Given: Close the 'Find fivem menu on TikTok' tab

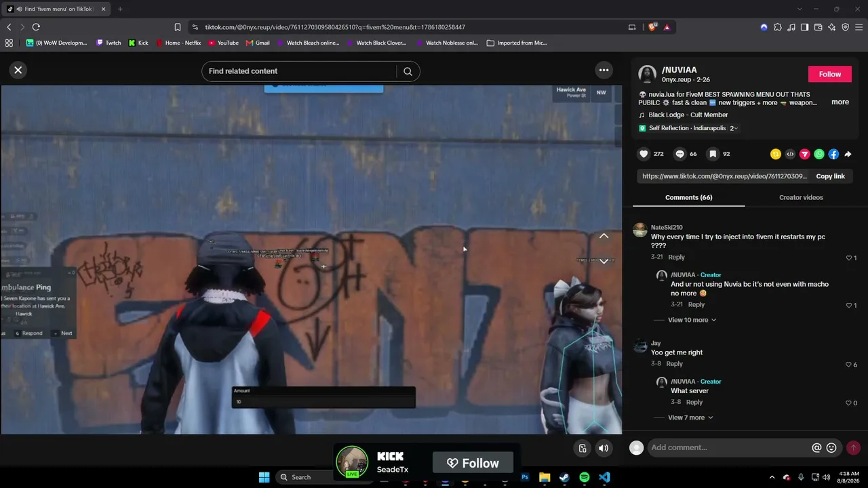Looking at the screenshot, I should (x=103, y=9).
